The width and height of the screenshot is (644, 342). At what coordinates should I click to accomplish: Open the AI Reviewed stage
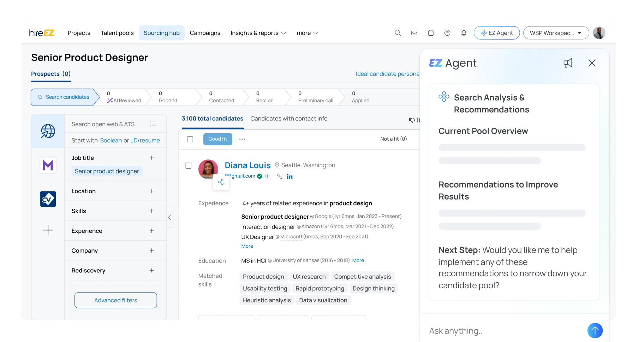(124, 97)
